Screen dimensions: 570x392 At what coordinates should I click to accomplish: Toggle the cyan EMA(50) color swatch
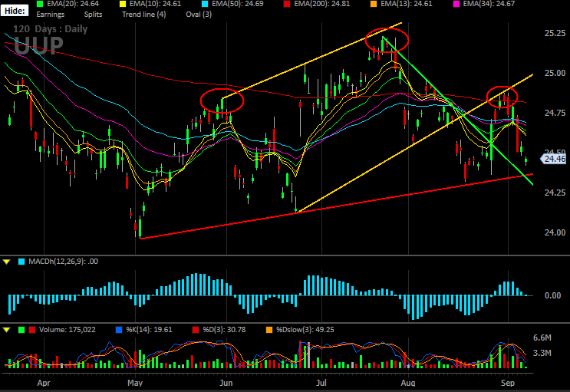coord(205,4)
